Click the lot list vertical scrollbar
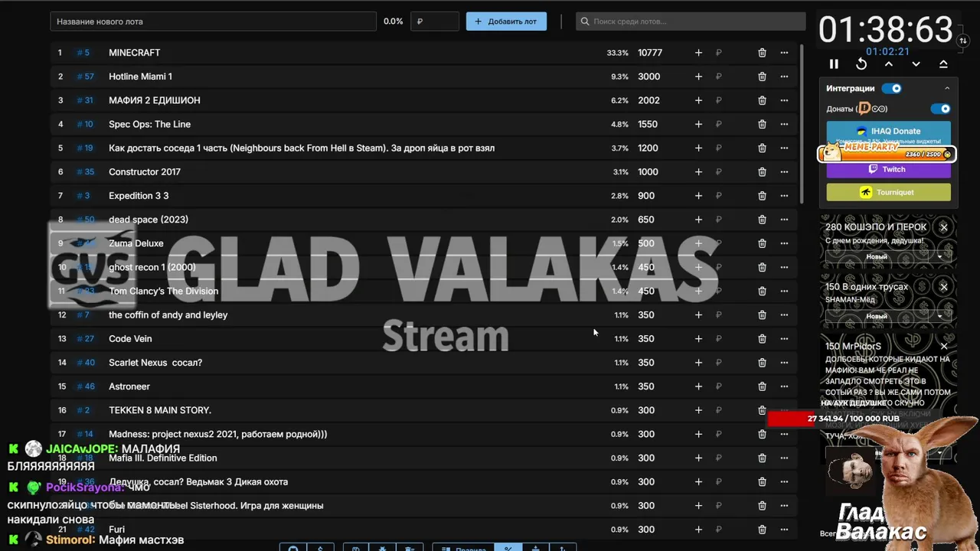The height and width of the screenshot is (551, 980). point(802,122)
